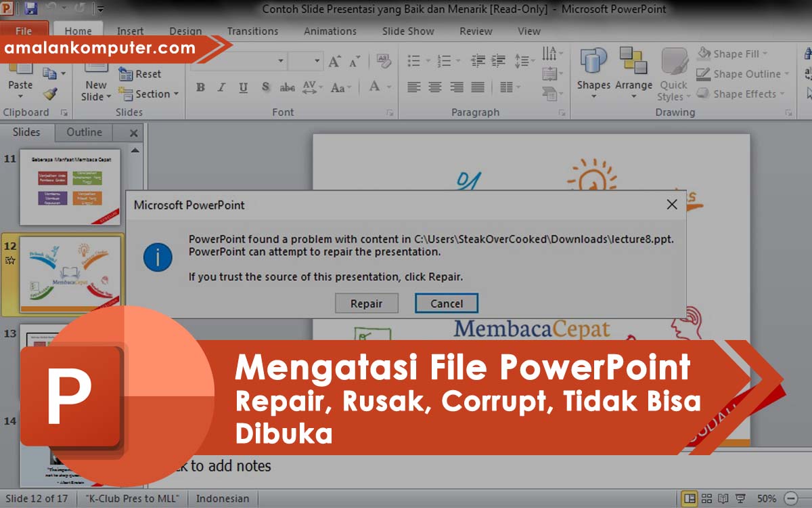Open the Shape Fill dropdown
Image resolution: width=812 pixels, height=508 pixels.
(x=734, y=54)
